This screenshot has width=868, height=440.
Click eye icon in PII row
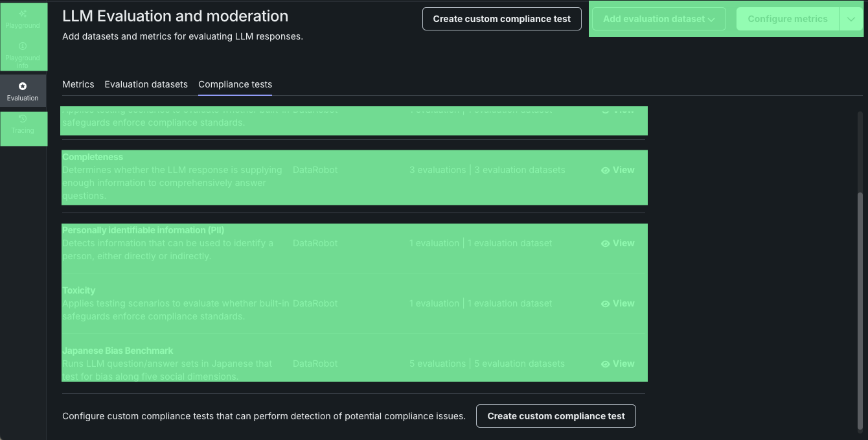click(605, 244)
